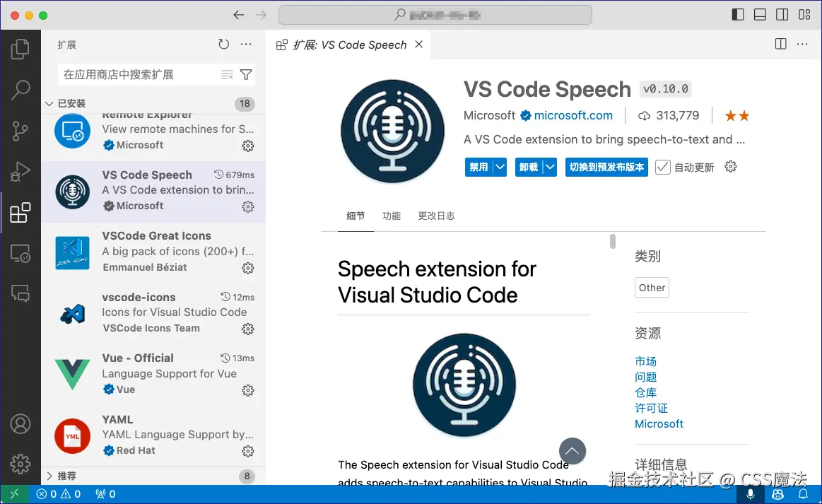822x504 pixels.
Task: Open the 许可证 resource link
Action: 651,408
